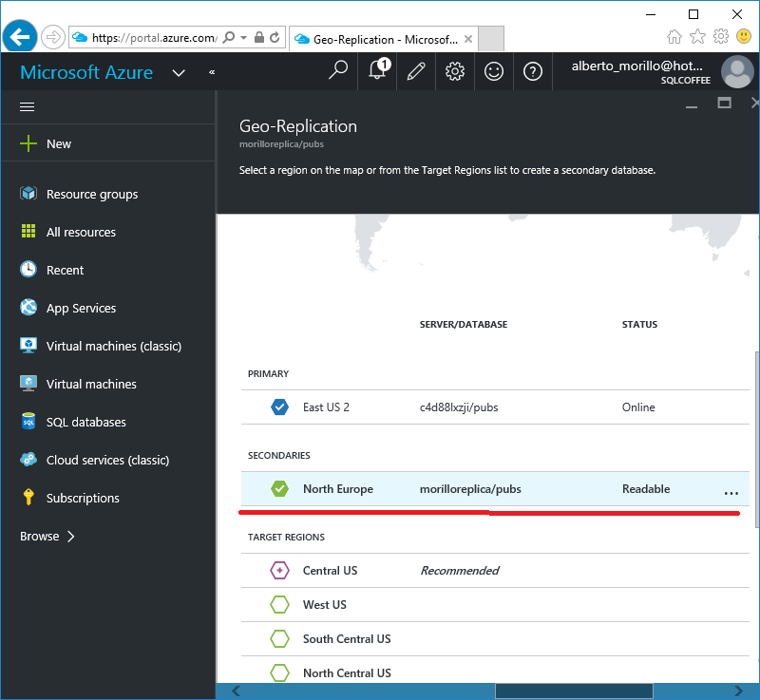Click the South Central US hexagon icon
The width and height of the screenshot is (760, 700).
tap(279, 639)
